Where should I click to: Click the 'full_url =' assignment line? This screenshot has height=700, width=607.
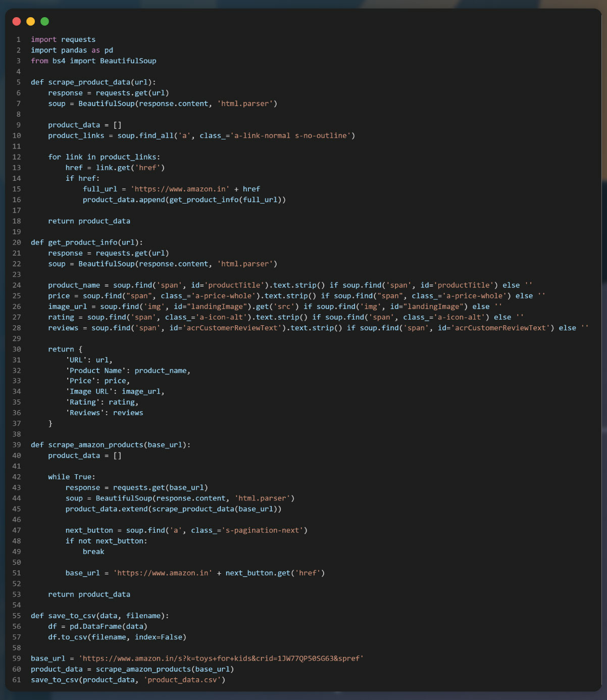point(172,189)
